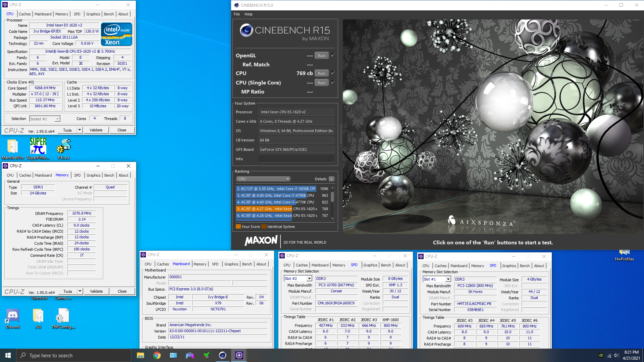Launch Discord desktop shortcut
This screenshot has width=644, height=362.
(x=13, y=319)
